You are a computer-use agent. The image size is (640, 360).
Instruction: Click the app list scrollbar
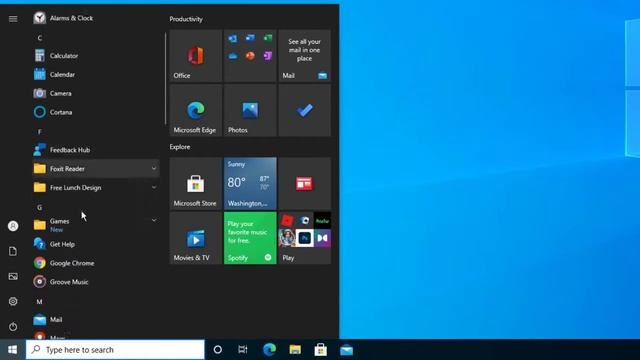(x=165, y=78)
